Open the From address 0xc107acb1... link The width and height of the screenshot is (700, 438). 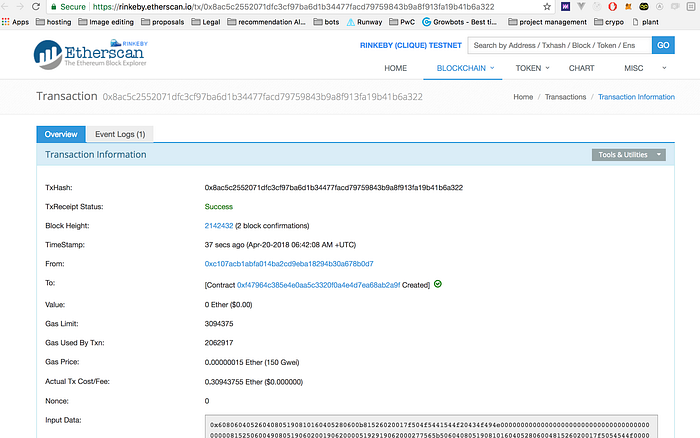289,264
